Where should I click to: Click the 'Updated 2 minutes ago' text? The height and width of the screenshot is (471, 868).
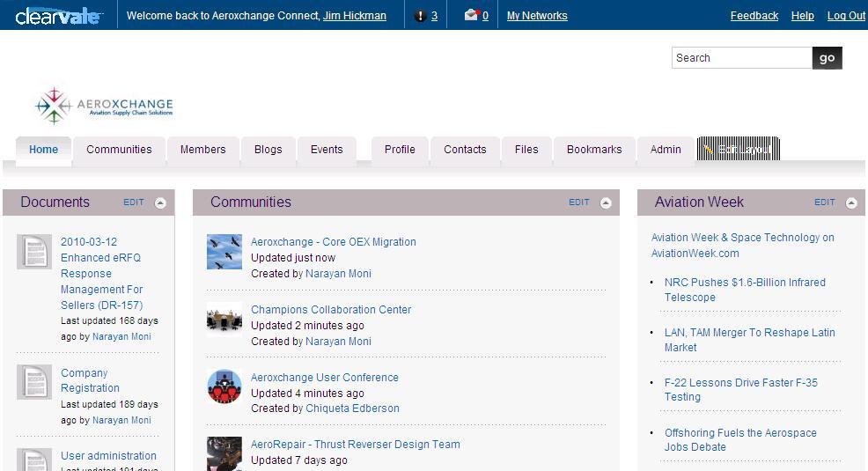(307, 326)
